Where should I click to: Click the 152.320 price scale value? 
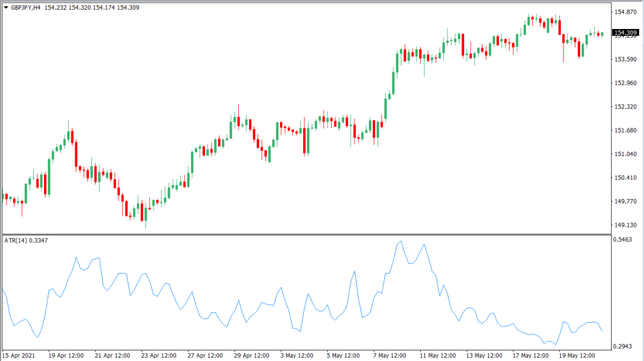tap(625, 107)
